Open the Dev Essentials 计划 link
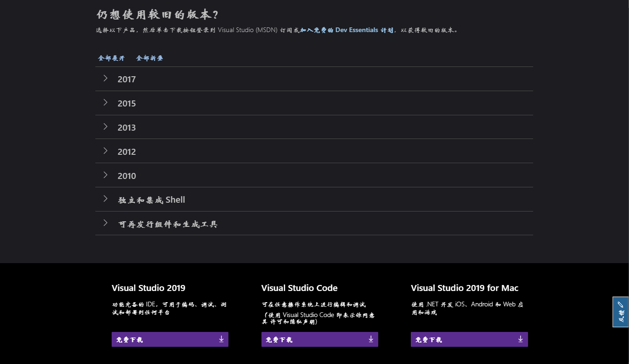The height and width of the screenshot is (364, 629). pos(347,30)
